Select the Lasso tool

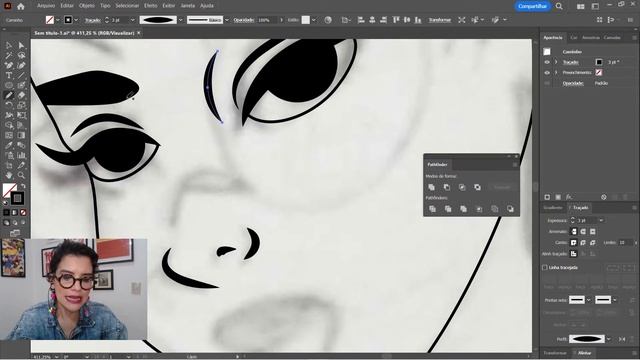coord(21,56)
